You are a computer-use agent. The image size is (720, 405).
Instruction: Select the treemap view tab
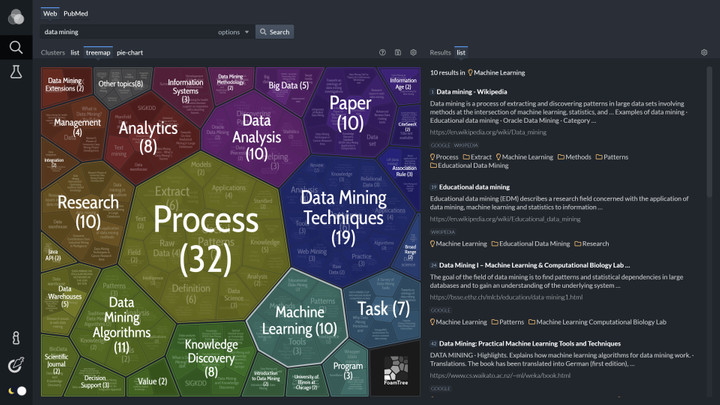pyautogui.click(x=98, y=52)
